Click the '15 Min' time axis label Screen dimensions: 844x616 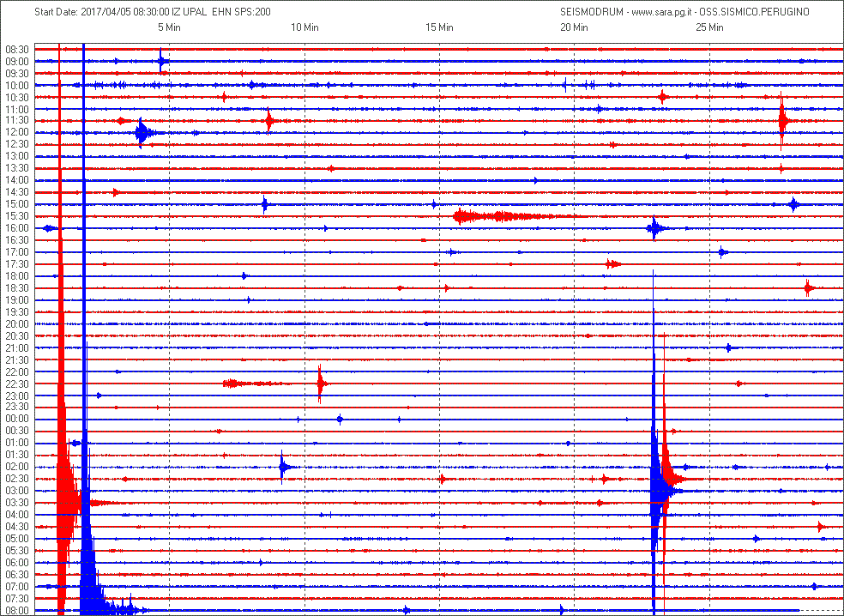tap(439, 27)
